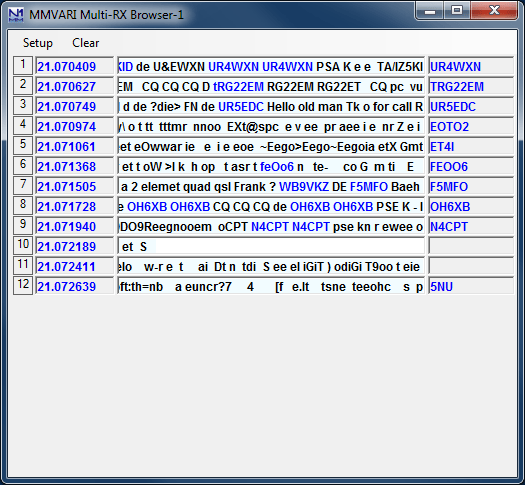Select channel button 1
The height and width of the screenshot is (485, 525).
(23, 65)
